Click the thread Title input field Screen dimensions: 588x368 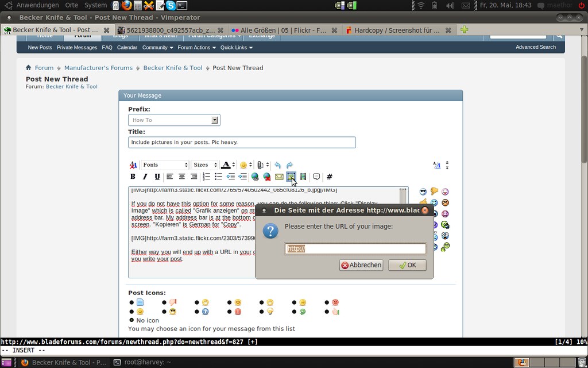pos(242,143)
